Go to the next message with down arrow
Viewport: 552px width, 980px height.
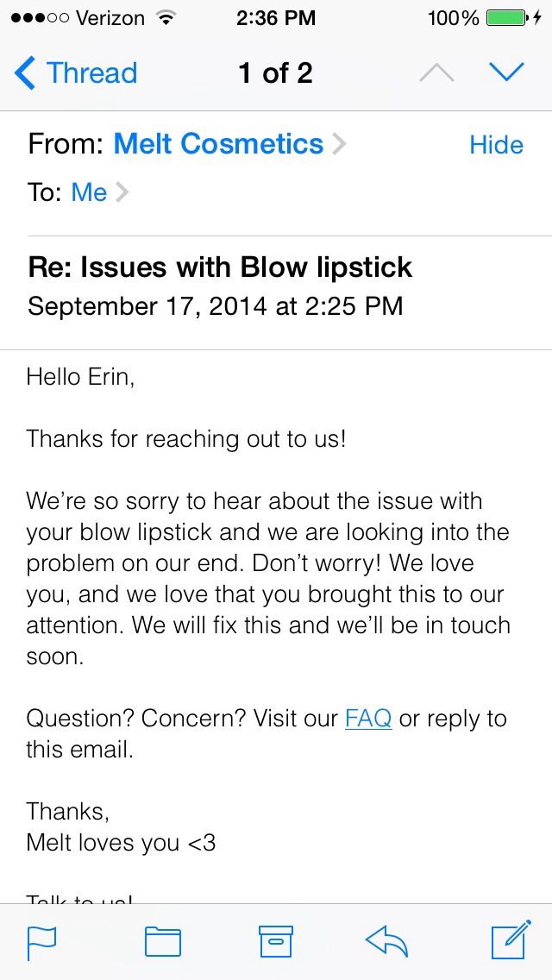click(x=505, y=73)
